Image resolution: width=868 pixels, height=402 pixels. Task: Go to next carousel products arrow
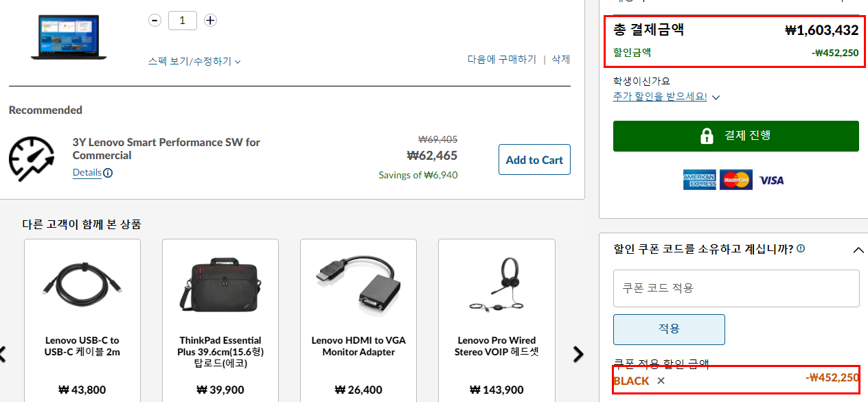pos(578,354)
